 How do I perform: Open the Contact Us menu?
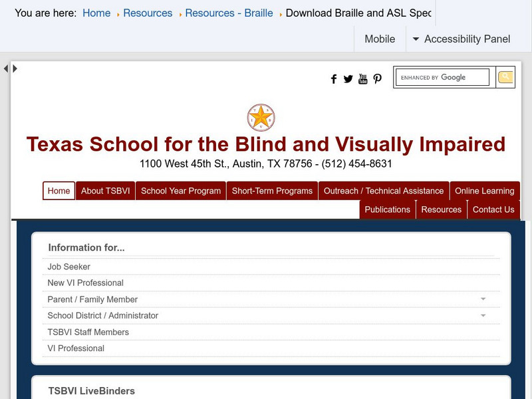493,209
